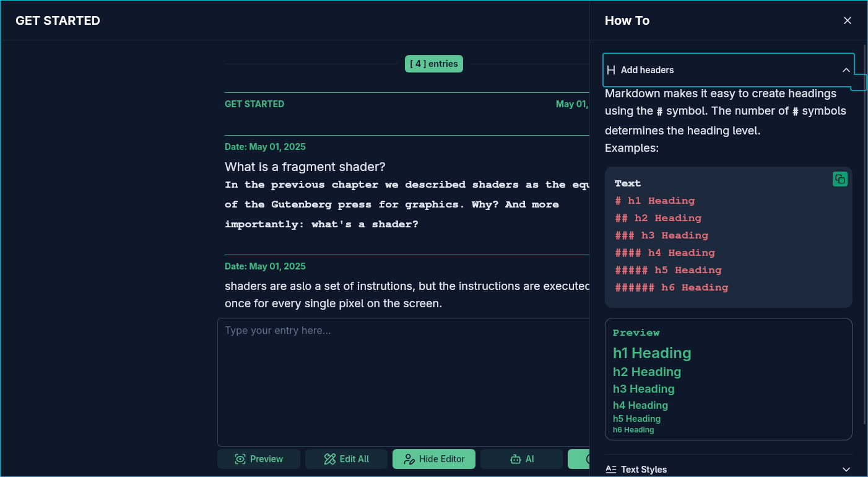Click the date above 'What is a fragment shader?'
The width and height of the screenshot is (868, 477).
coord(265,147)
